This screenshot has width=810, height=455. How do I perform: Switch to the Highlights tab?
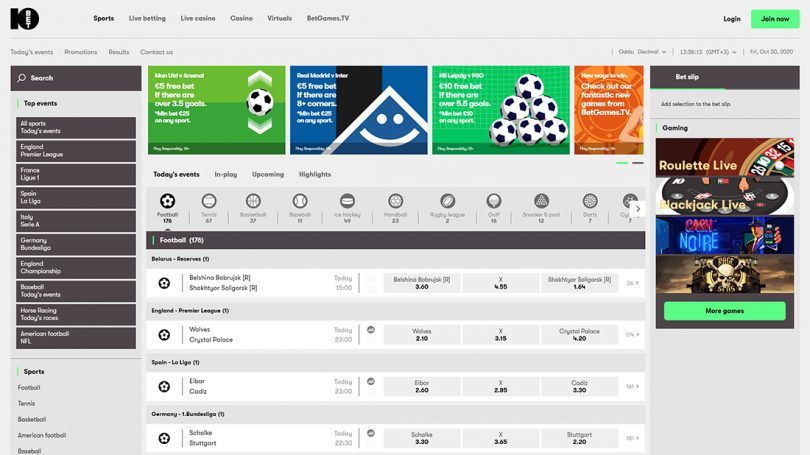click(x=315, y=175)
